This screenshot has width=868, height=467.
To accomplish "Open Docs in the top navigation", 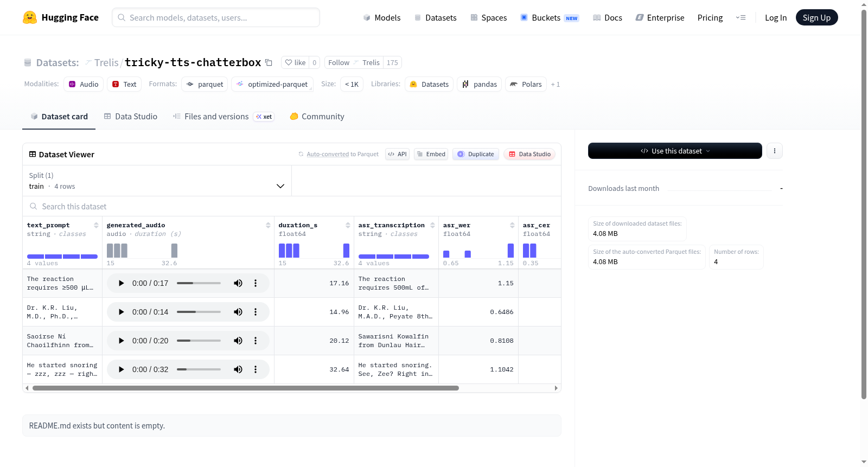I will [608, 17].
